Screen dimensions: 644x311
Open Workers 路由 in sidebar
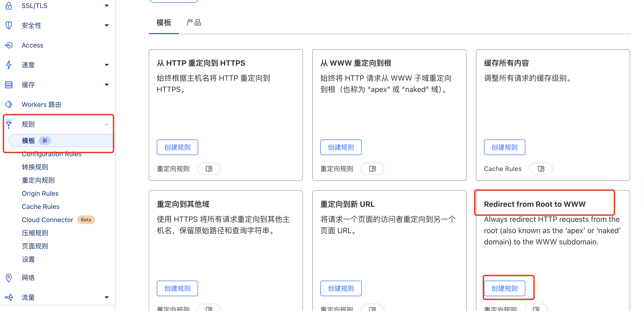click(41, 104)
